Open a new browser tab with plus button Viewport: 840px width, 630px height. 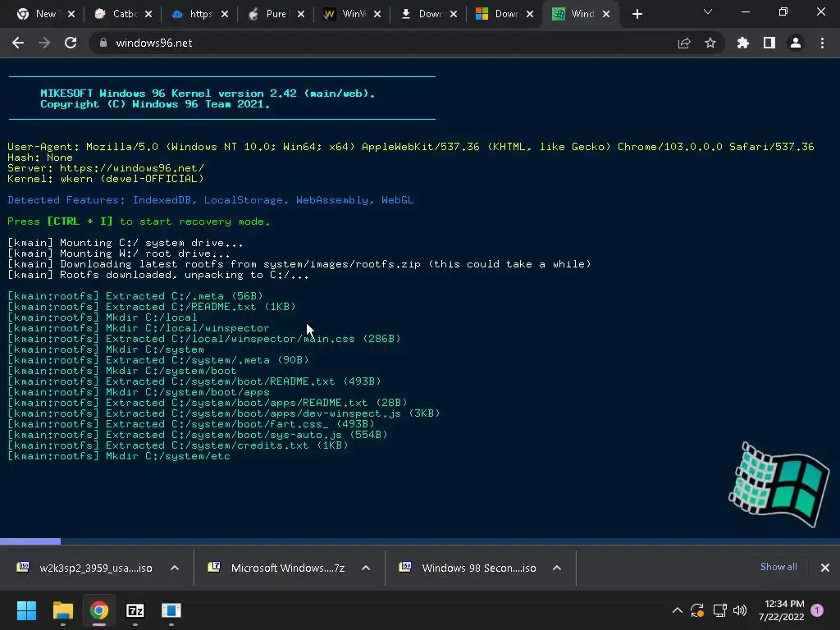coord(637,14)
